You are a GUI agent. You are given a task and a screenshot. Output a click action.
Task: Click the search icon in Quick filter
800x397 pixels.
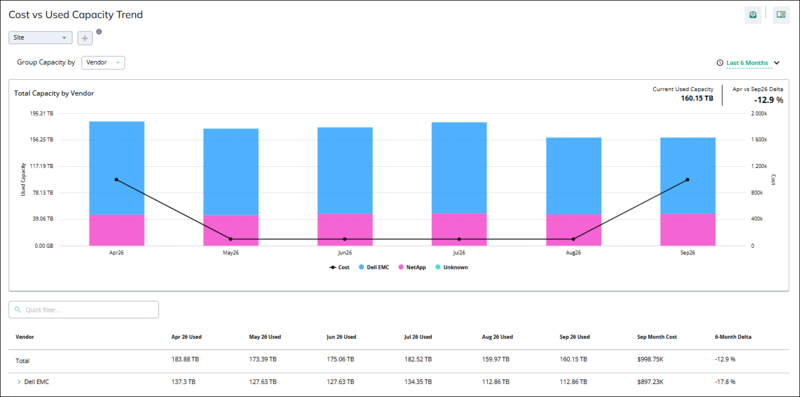[x=18, y=310]
